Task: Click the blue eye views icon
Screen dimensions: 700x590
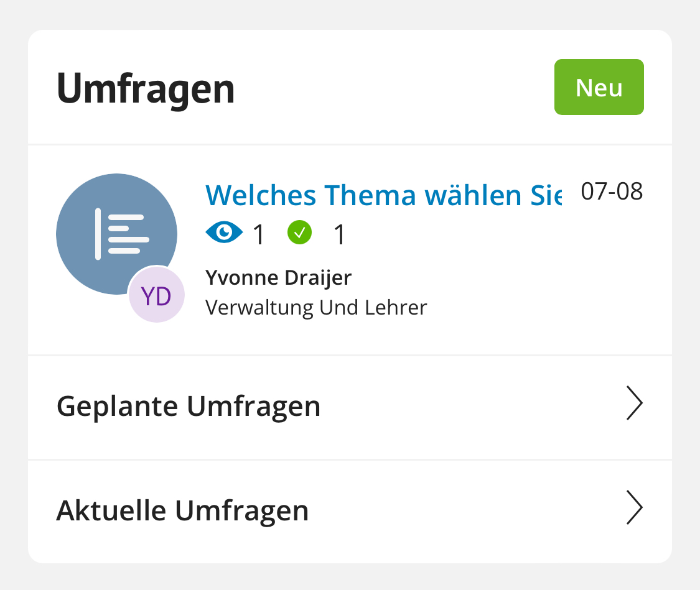Action: [x=224, y=233]
